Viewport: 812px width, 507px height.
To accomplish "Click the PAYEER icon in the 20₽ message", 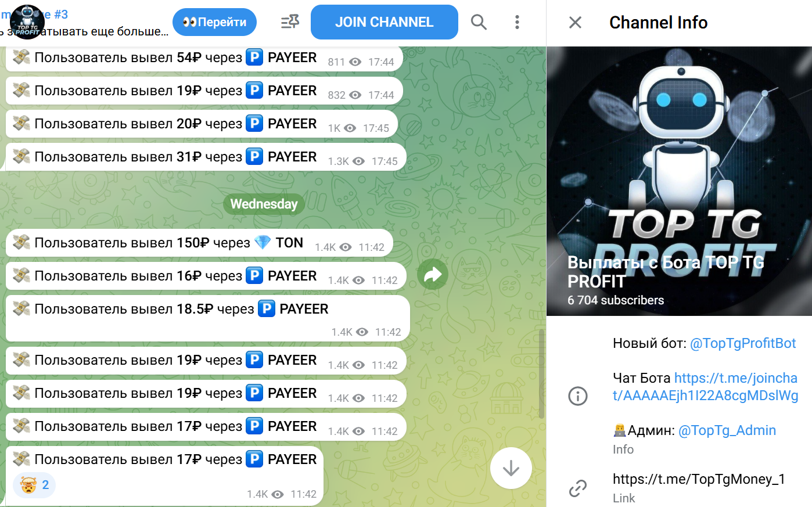I will click(x=254, y=124).
